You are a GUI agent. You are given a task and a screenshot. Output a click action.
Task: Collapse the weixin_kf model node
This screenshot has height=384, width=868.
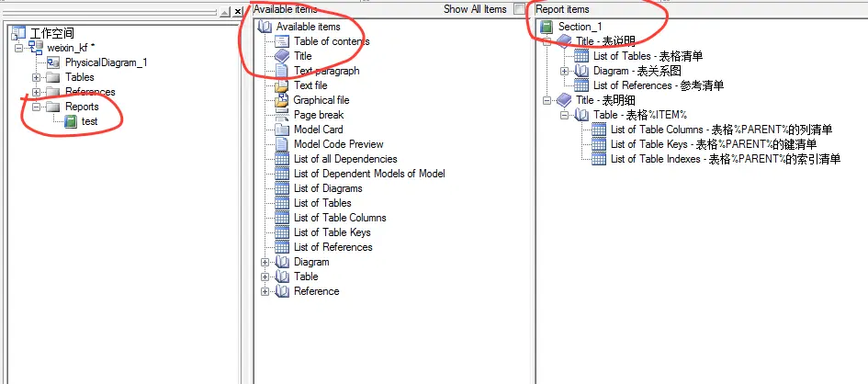[x=19, y=48]
